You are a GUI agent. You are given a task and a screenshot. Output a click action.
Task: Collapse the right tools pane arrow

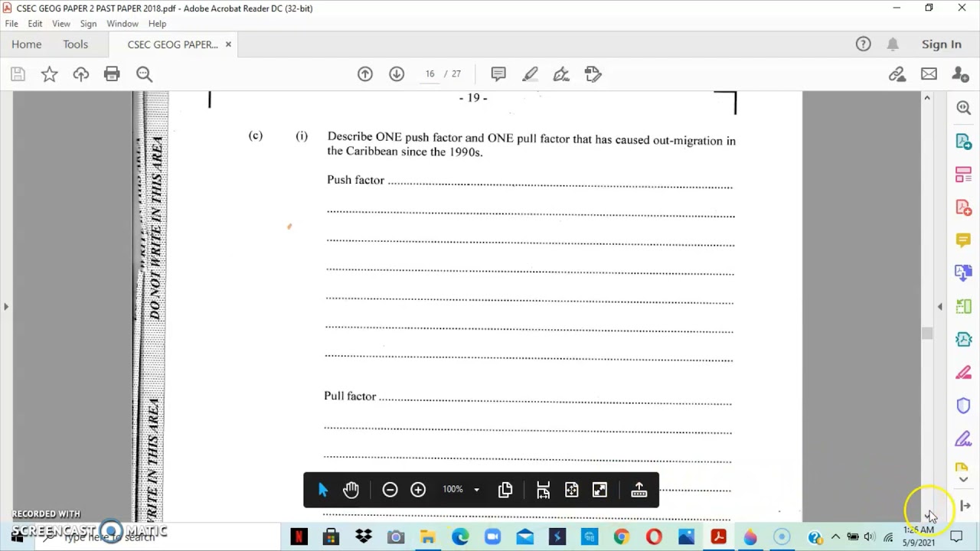tap(940, 307)
